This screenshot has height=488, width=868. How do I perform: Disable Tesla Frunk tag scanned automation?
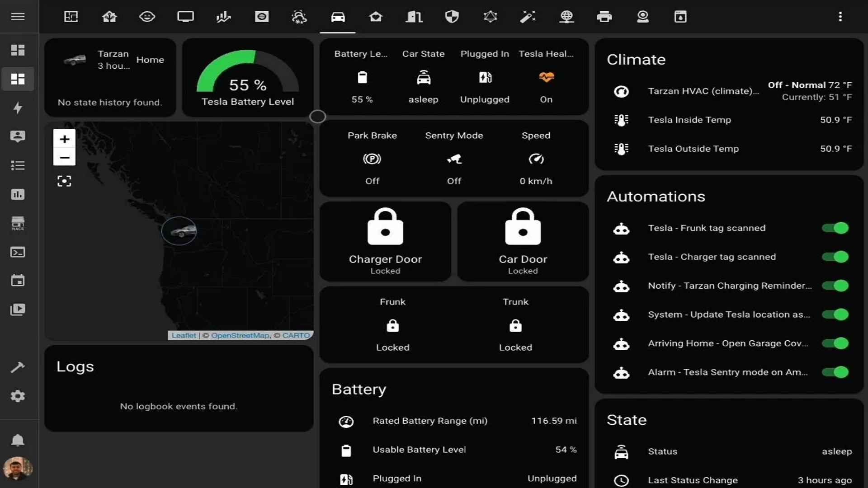point(835,228)
